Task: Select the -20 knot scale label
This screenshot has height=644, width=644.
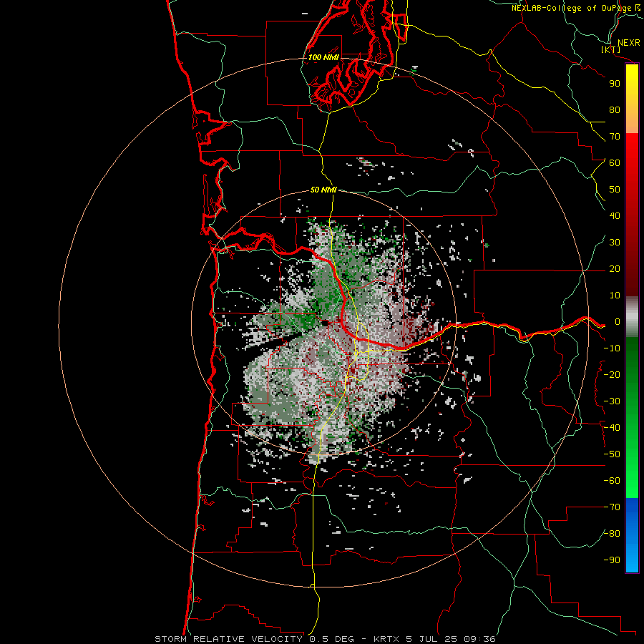Action: (x=612, y=375)
